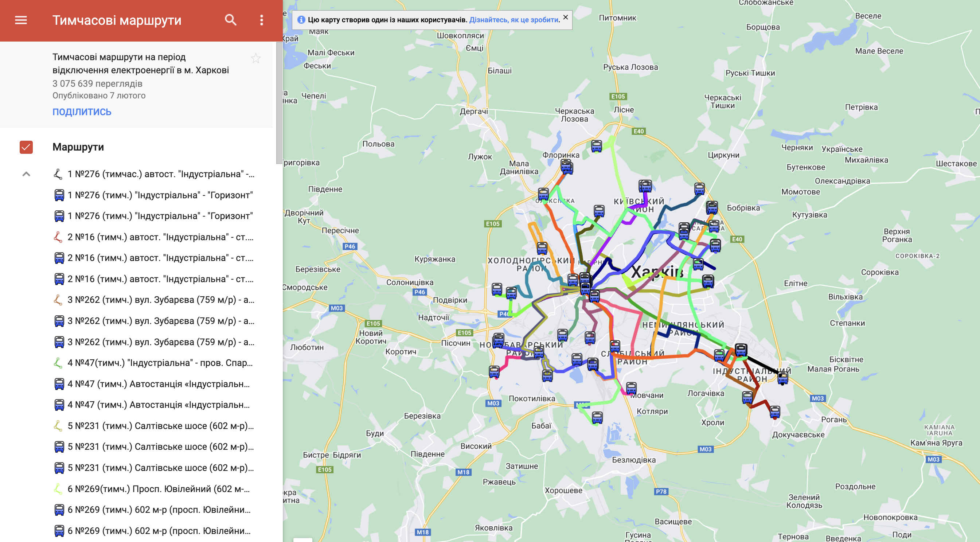Click bus marker near Бабаї
Viewport: 980px width, 542px height.
(x=597, y=417)
